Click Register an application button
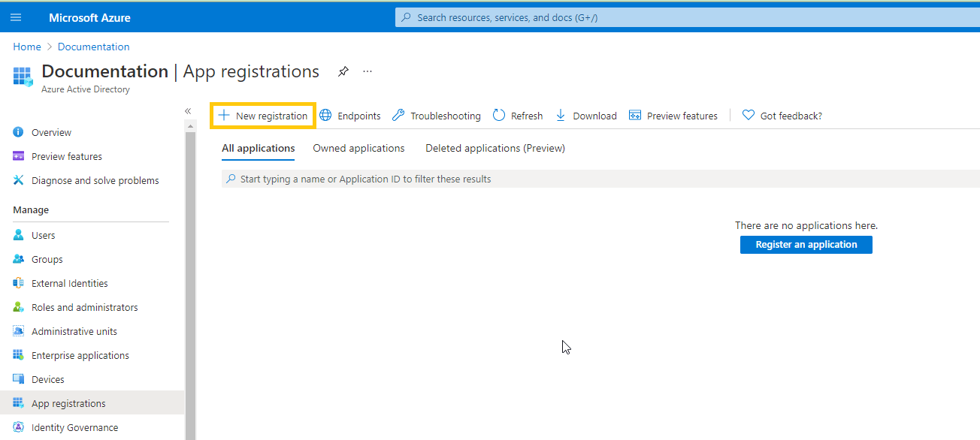980x440 pixels. point(806,245)
